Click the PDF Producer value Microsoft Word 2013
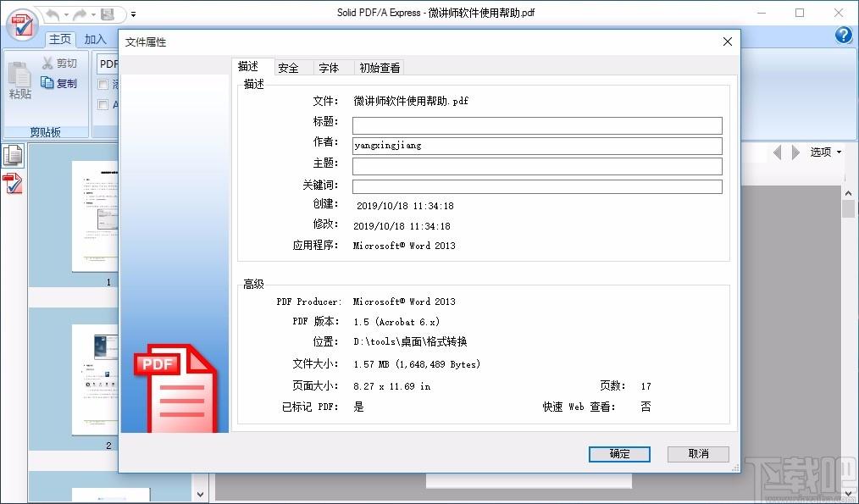The height and width of the screenshot is (504, 859). tap(404, 302)
